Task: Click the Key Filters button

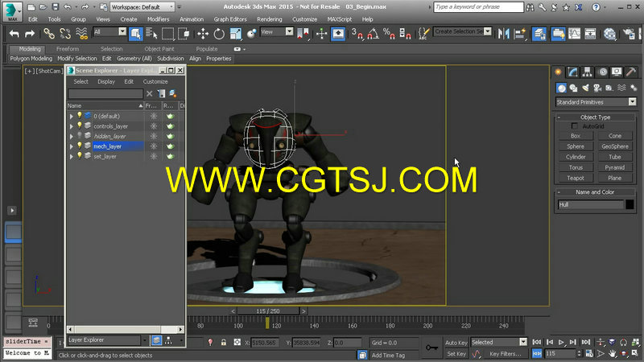Action: tap(505, 354)
